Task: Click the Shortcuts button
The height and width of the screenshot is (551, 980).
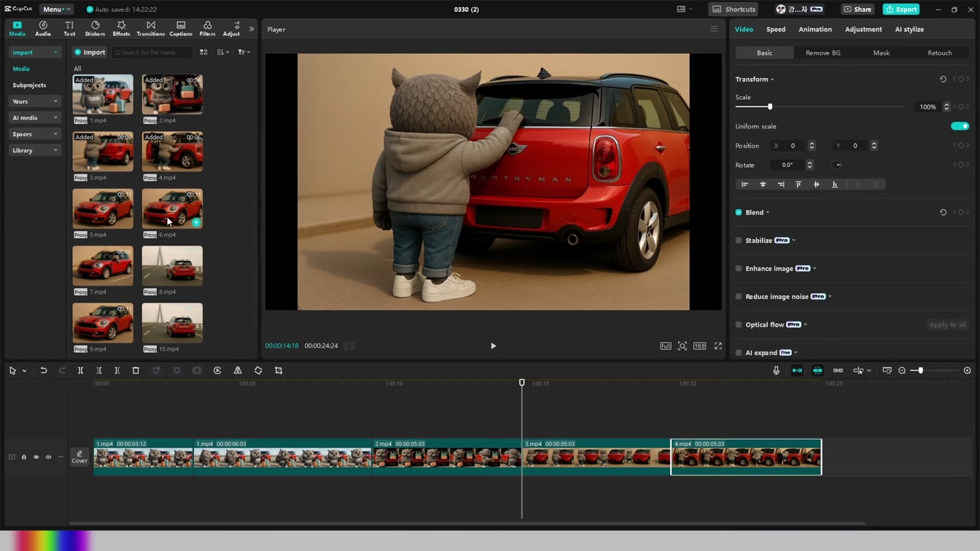Action: [x=734, y=9]
